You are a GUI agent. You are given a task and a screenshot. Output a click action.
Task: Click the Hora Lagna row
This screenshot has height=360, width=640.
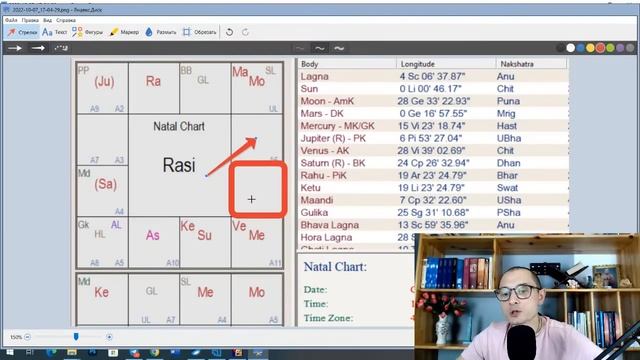point(357,237)
